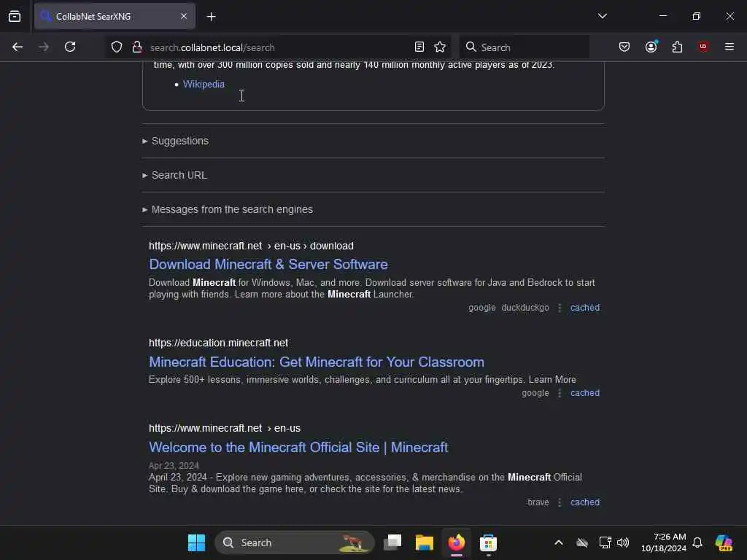Reload the current page
747x560 pixels.
pos(70,47)
